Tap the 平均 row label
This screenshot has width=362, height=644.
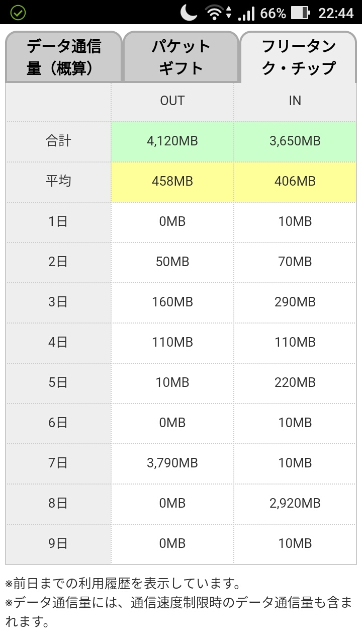[x=58, y=181]
